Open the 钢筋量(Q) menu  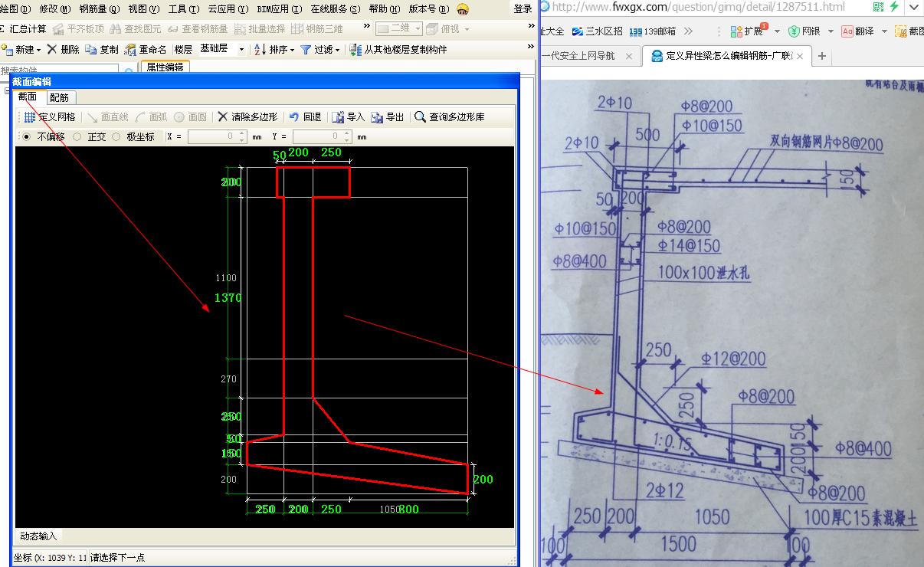pos(99,9)
